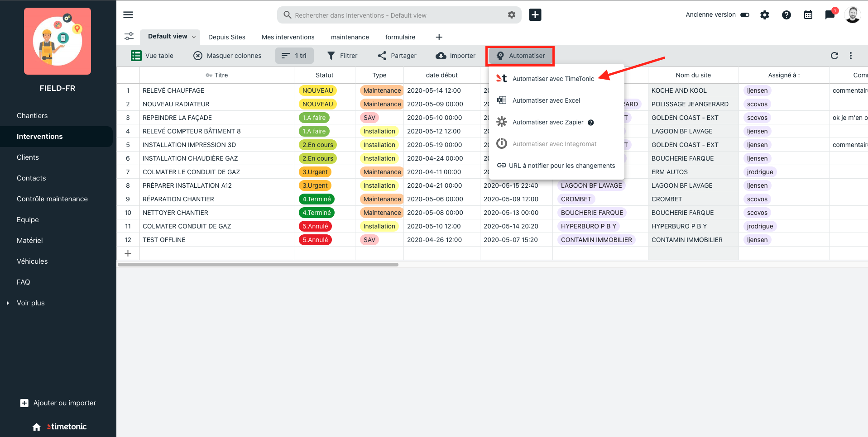The height and width of the screenshot is (437, 868).
Task: Click Masquer colonnes
Action: tap(227, 56)
